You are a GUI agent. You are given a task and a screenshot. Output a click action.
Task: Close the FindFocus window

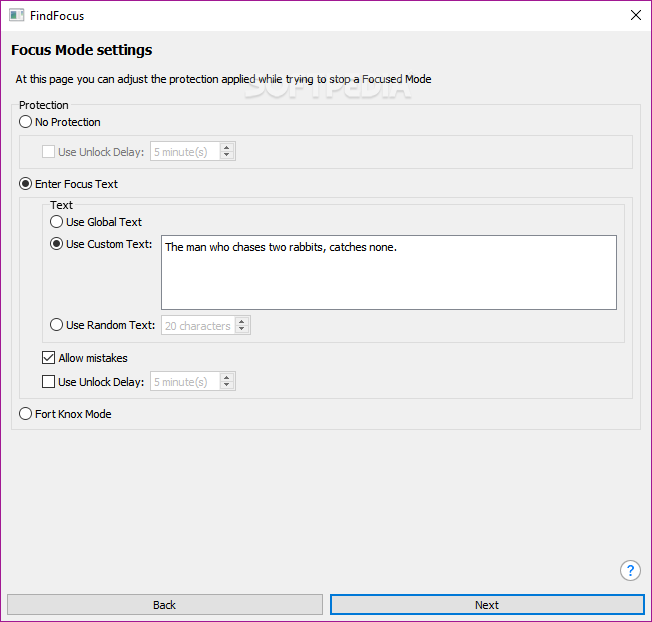coord(635,15)
